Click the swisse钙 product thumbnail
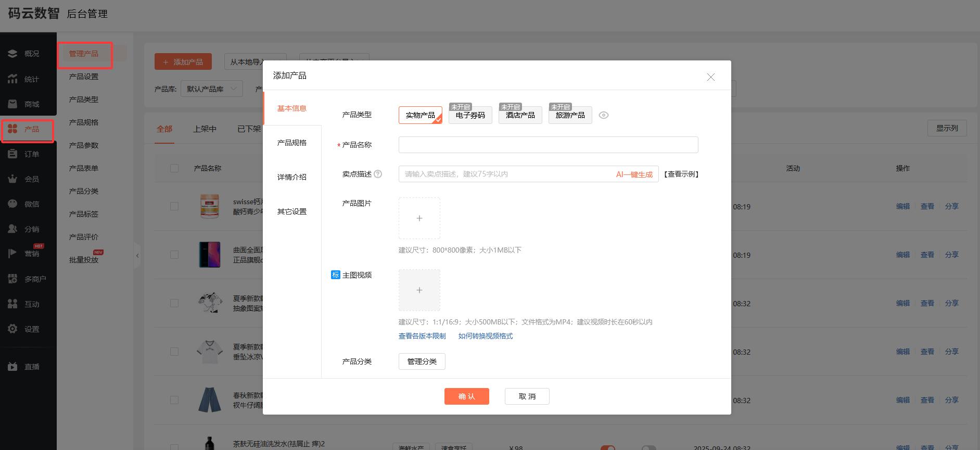980x450 pixels. (210, 206)
